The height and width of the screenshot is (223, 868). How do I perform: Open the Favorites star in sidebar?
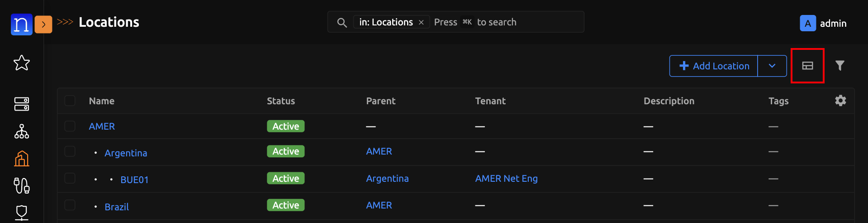22,63
